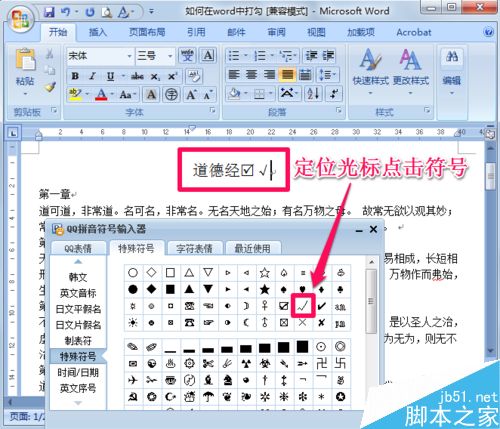Toggle Underline formatting

110,76
